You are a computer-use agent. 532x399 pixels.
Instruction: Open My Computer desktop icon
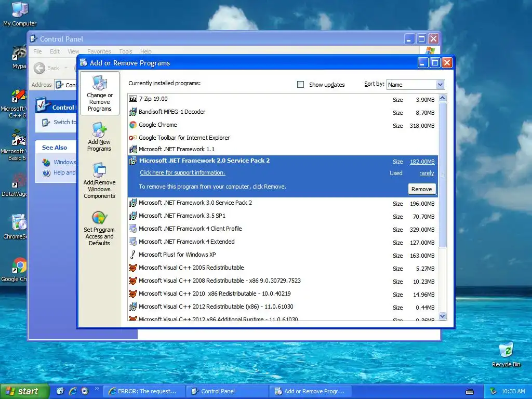[x=20, y=14]
